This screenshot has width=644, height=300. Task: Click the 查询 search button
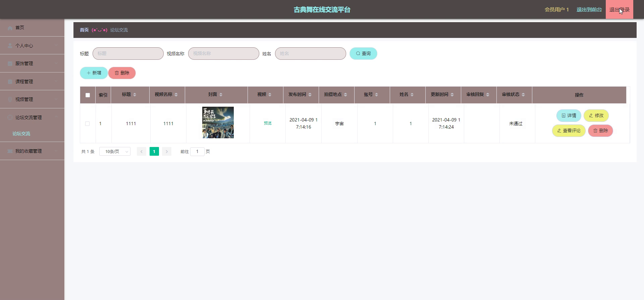pyautogui.click(x=363, y=53)
